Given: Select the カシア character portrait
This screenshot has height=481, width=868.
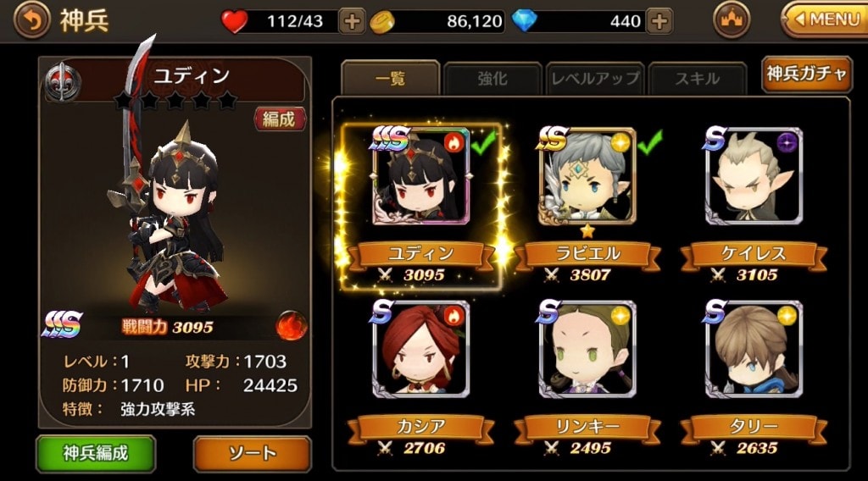Looking at the screenshot, I should 420,350.
